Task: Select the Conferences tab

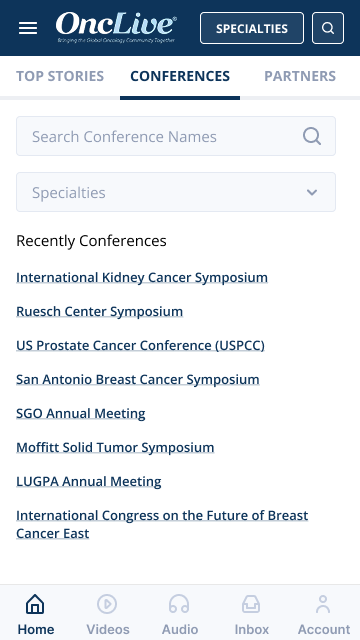Action: click(x=180, y=76)
